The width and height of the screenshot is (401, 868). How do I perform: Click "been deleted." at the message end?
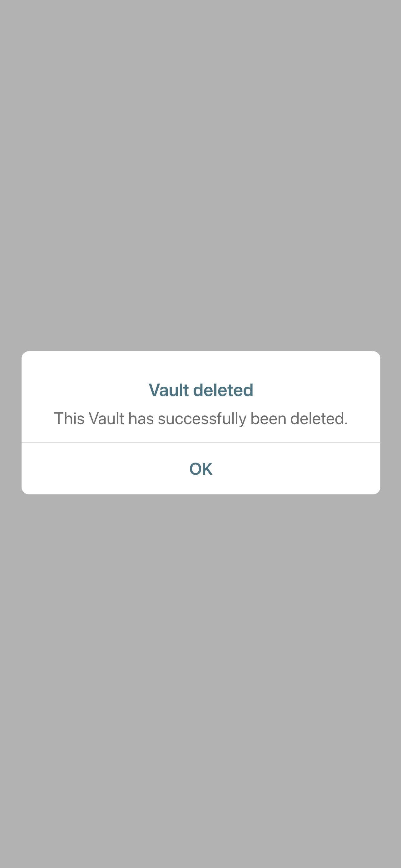(x=299, y=419)
